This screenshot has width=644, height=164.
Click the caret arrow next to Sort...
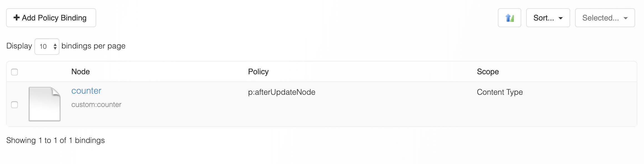coord(561,18)
